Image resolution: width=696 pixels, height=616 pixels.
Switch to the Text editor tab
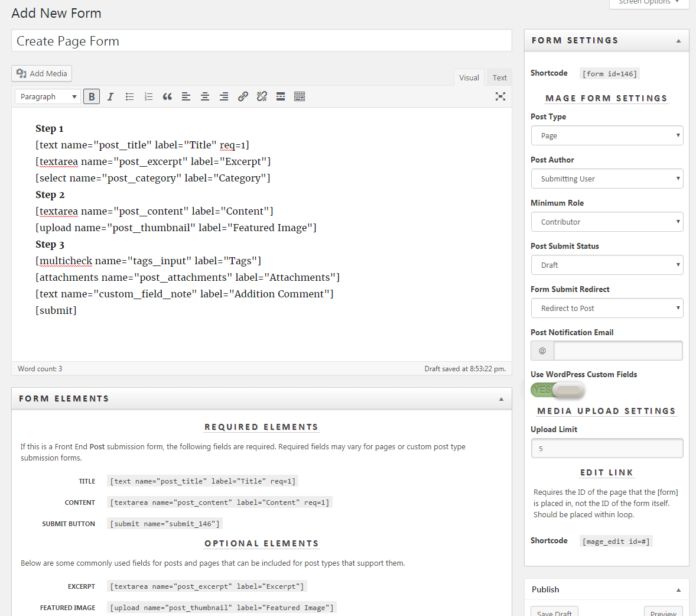tap(499, 77)
